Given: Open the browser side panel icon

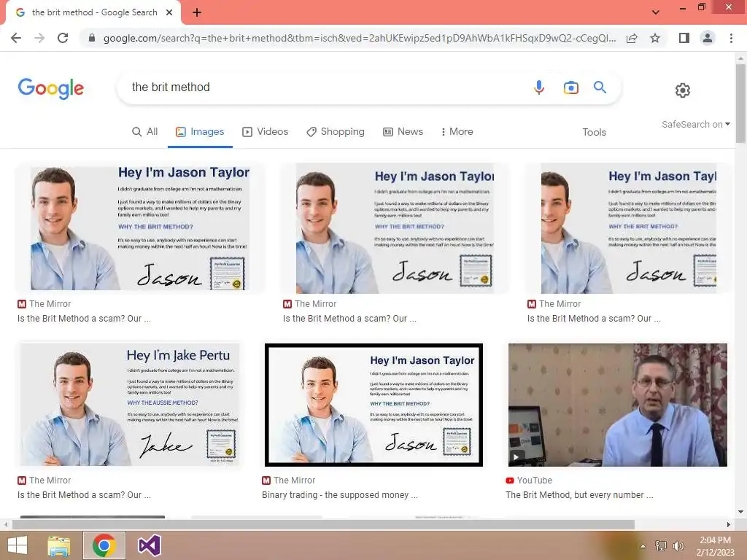Looking at the screenshot, I should [684, 38].
